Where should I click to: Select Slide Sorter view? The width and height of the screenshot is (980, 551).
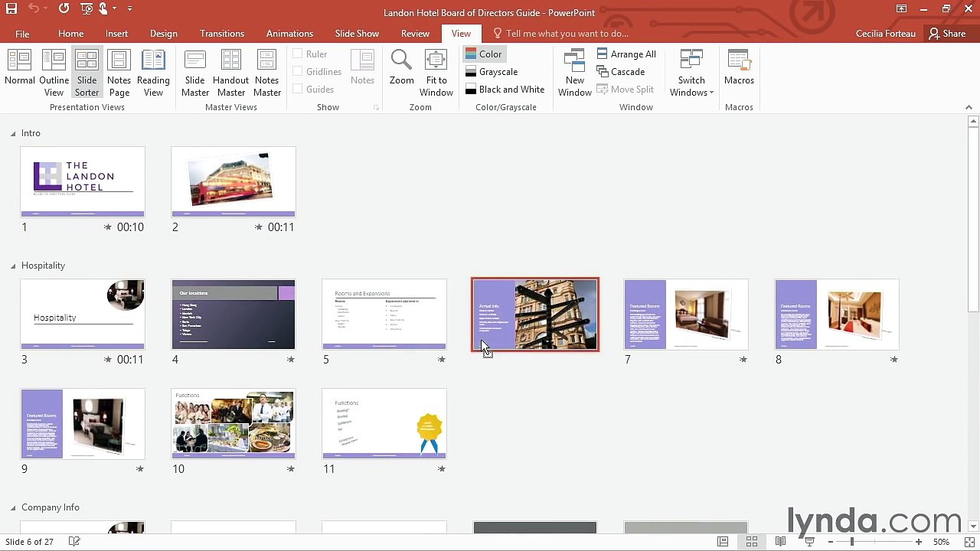pos(87,73)
